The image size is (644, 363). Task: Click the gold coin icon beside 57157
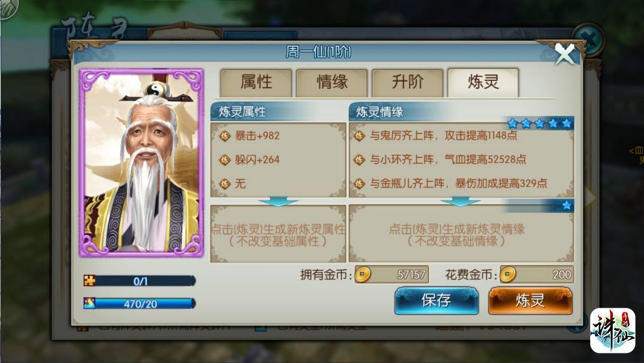pos(363,275)
